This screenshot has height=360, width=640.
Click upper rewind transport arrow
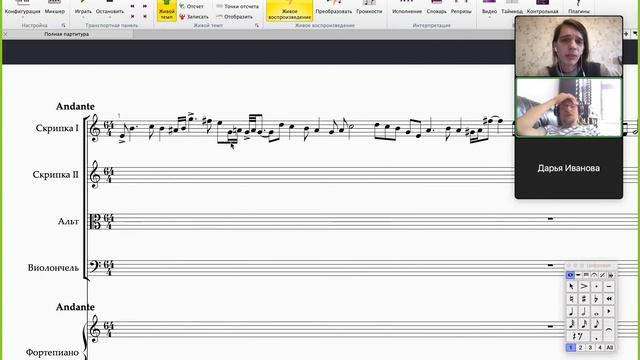132,6
